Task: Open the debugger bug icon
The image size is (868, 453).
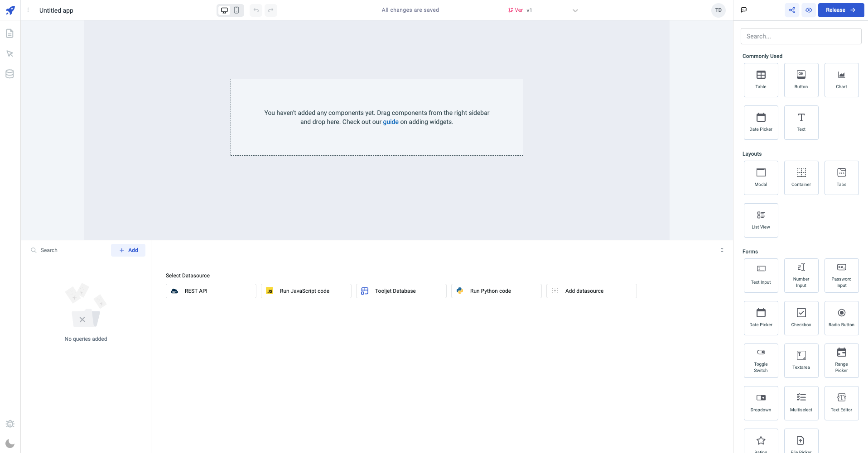Action: point(10,424)
